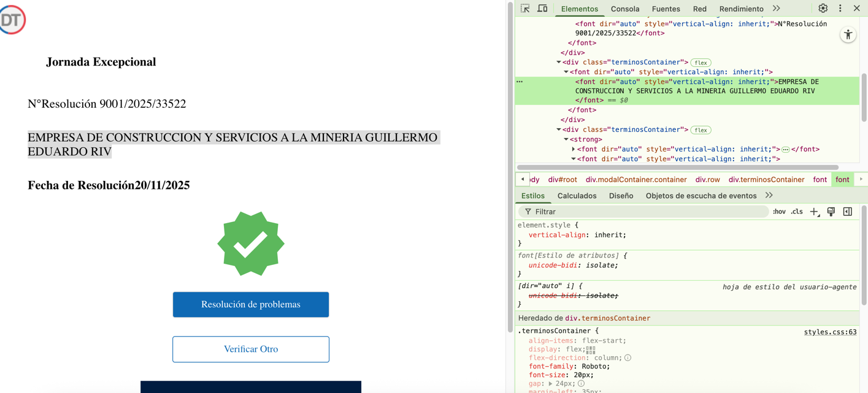Toggle the .cls element classes panel
868x393 pixels.
pyautogui.click(x=797, y=212)
